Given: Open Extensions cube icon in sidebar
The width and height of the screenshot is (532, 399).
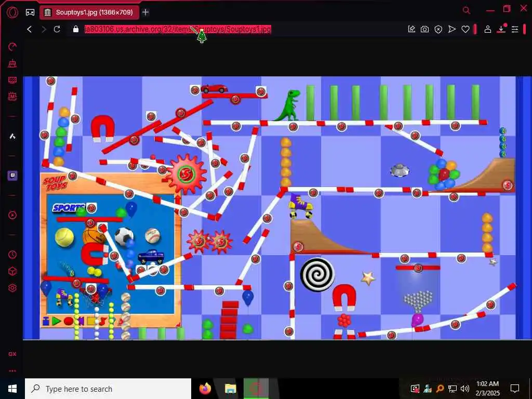Looking at the screenshot, I should 12,271.
